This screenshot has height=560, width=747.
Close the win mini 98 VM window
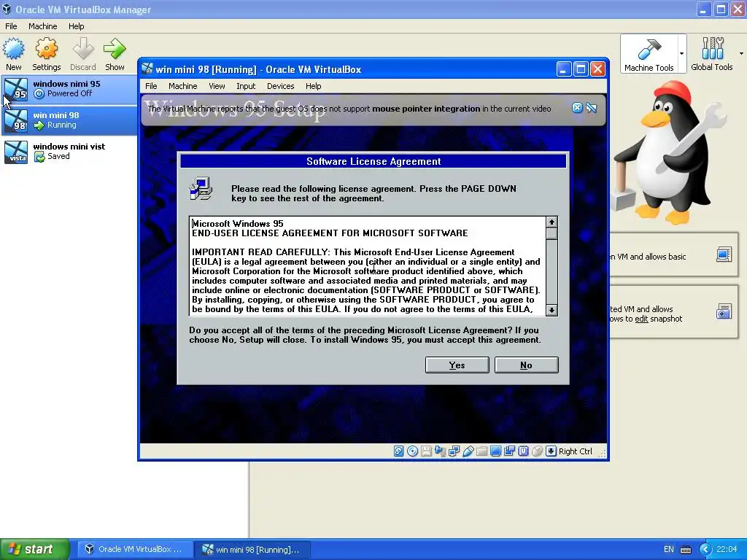click(x=597, y=69)
